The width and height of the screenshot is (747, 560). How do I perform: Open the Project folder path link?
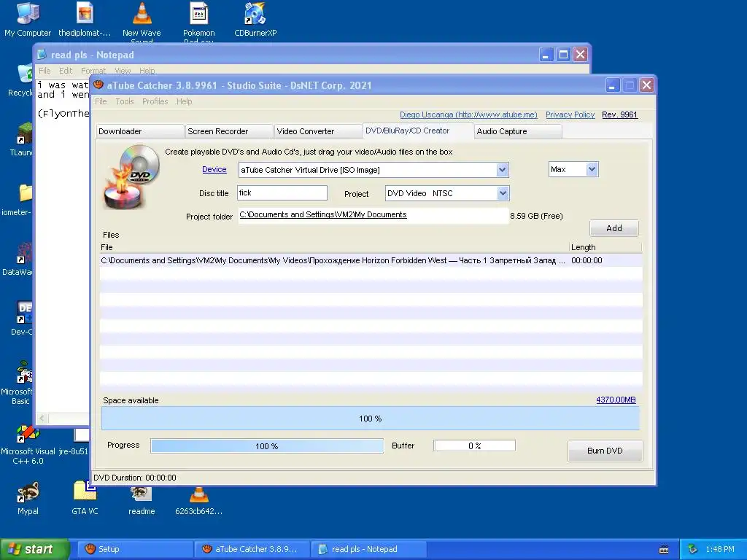(323, 215)
